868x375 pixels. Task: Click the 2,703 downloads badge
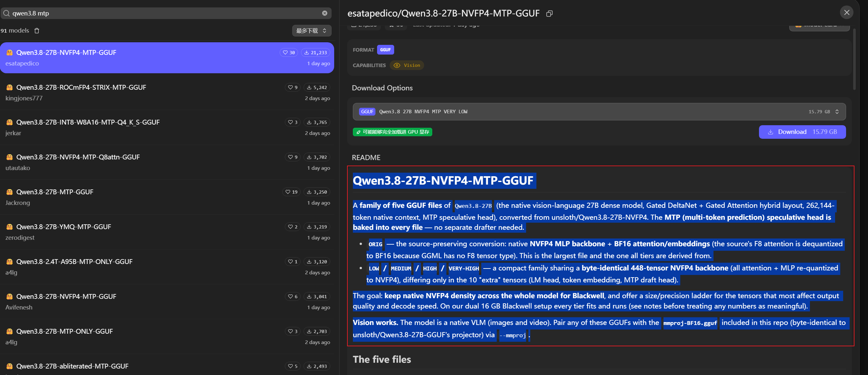317,331
